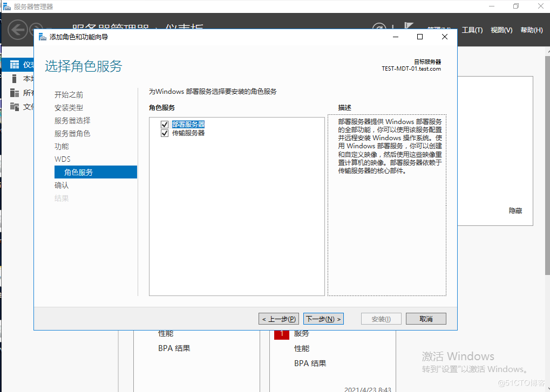Viewport: 550px width, 392px height.
Task: Open the WDS wizard step
Action: coord(63,159)
